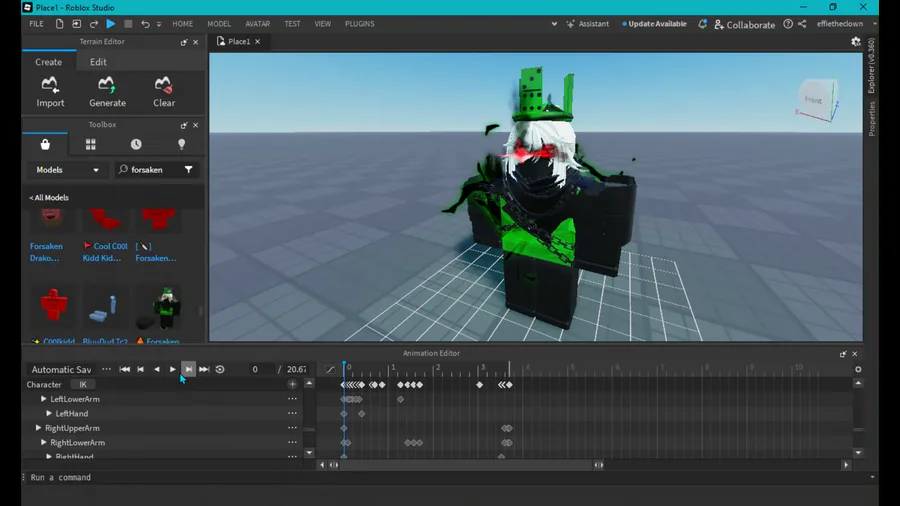Viewport: 900px width, 506px height.
Task: Open the FILE menu
Action: (x=36, y=24)
